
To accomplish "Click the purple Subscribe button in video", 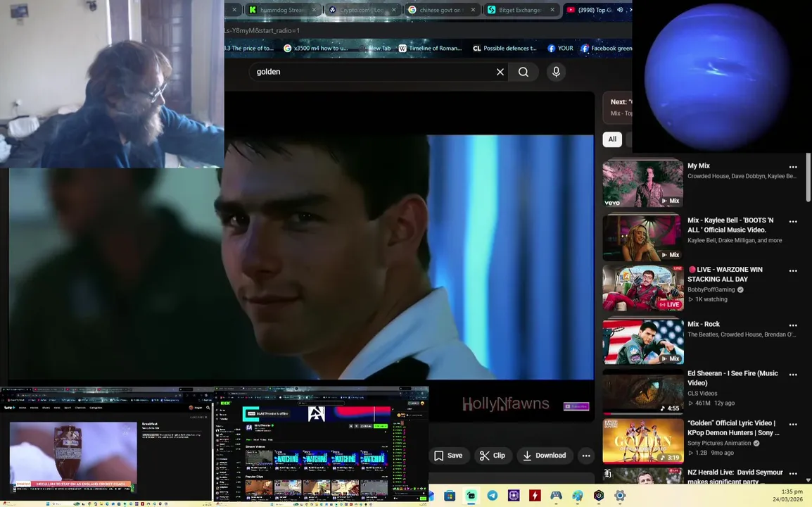I will click(576, 406).
